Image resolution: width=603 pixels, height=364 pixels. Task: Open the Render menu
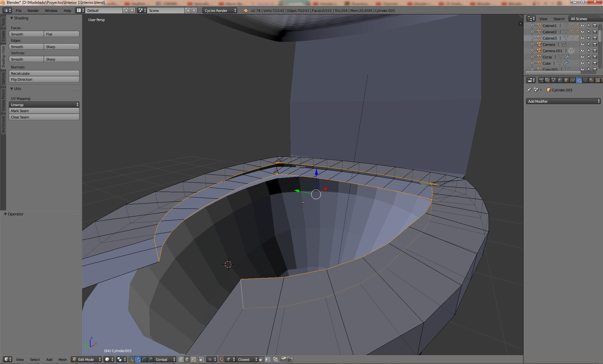33,10
